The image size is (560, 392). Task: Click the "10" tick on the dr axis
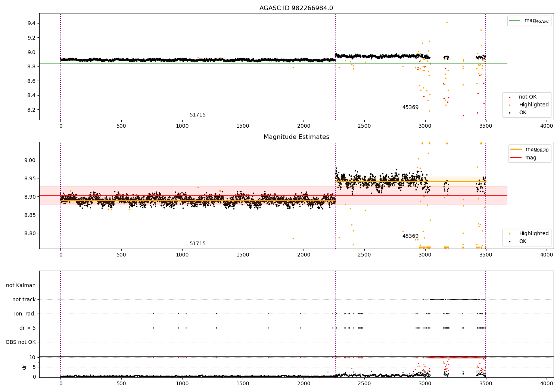coord(33,358)
